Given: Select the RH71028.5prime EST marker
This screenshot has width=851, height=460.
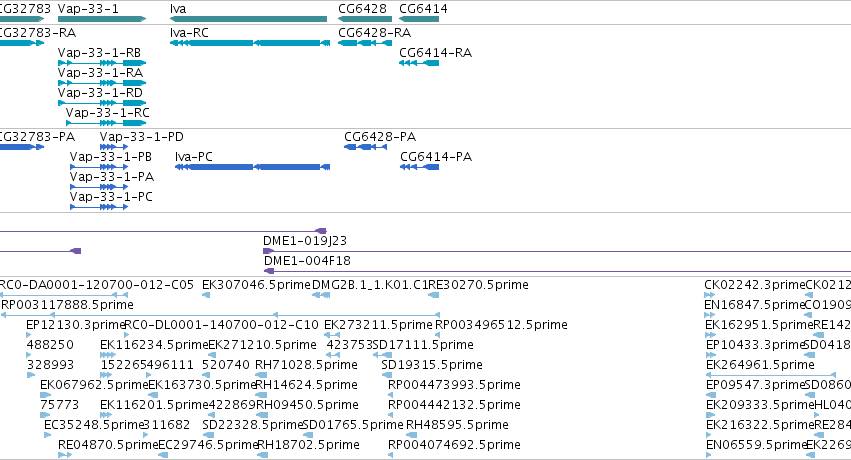Looking at the screenshot, I should pyautogui.click(x=261, y=375).
